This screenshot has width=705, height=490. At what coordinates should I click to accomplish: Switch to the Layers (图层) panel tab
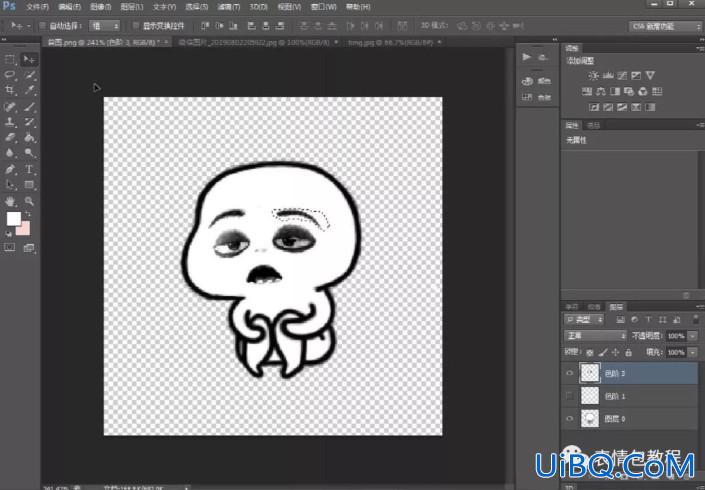[x=616, y=307]
